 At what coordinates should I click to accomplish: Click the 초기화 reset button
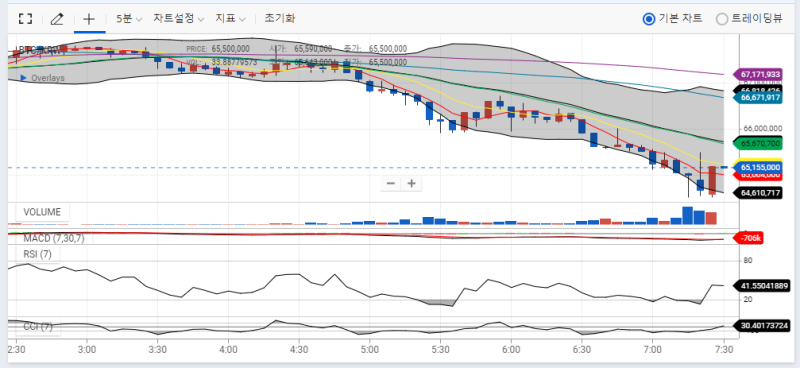click(280, 18)
